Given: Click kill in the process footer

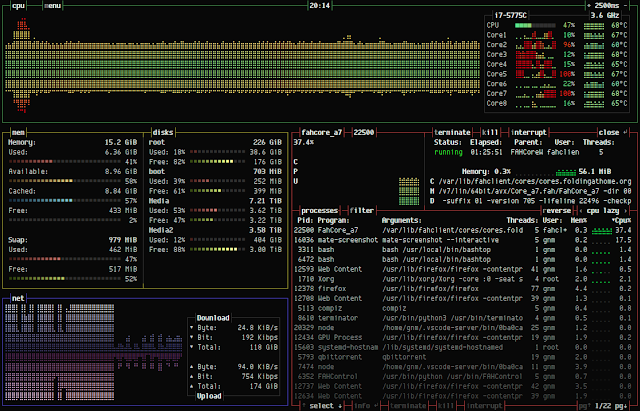Looking at the screenshot, I should click(x=446, y=406).
